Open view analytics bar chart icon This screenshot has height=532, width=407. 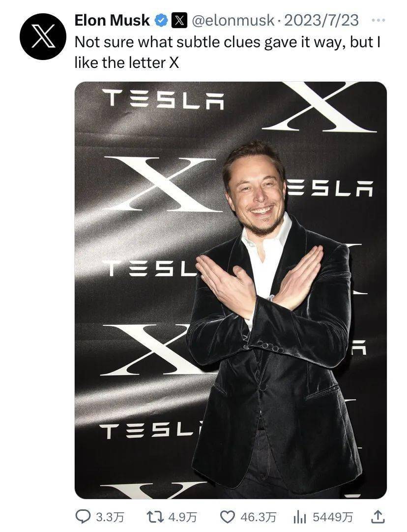(299, 517)
